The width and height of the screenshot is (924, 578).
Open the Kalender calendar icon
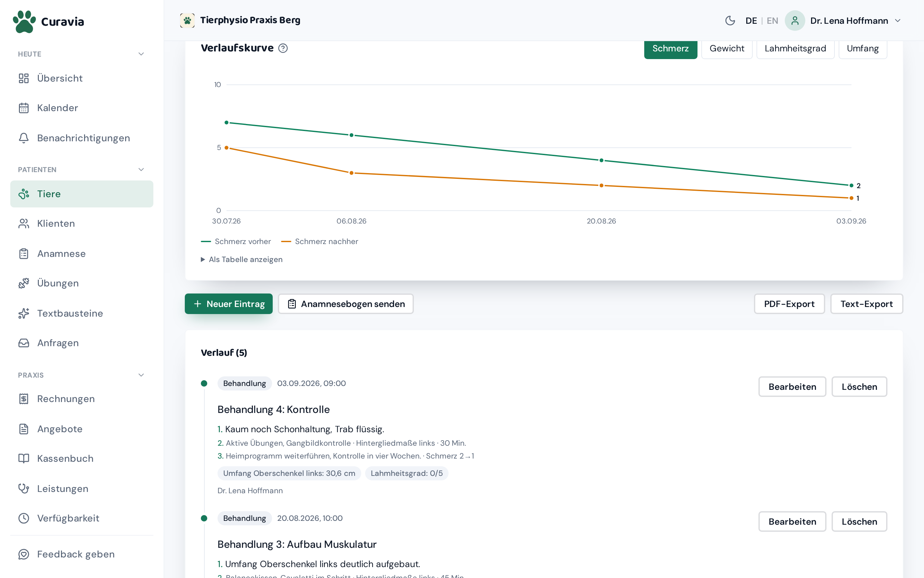tap(24, 108)
